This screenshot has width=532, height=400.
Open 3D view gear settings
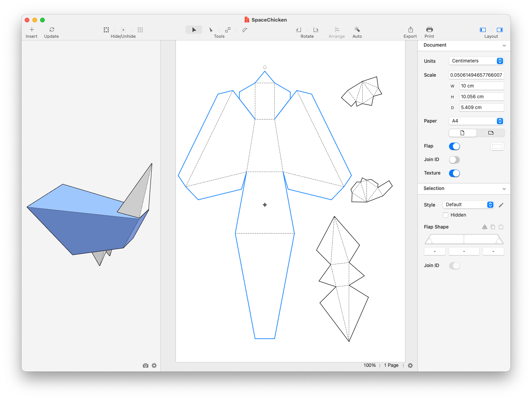click(x=154, y=365)
